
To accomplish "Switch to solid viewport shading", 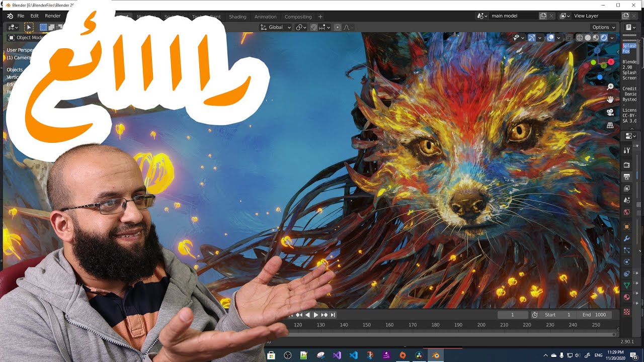I will (x=588, y=38).
